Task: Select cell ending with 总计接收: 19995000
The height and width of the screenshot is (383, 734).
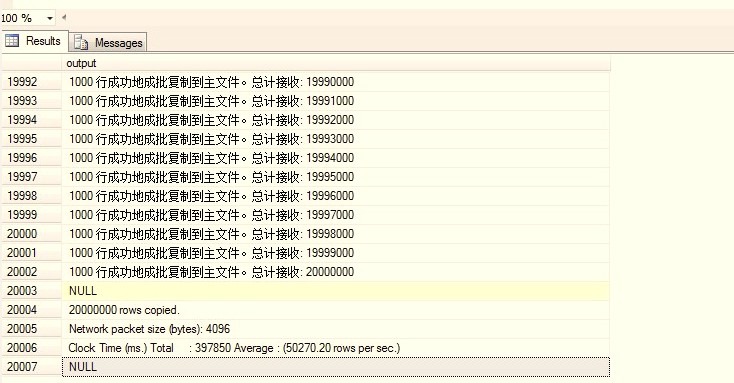Action: [336, 177]
